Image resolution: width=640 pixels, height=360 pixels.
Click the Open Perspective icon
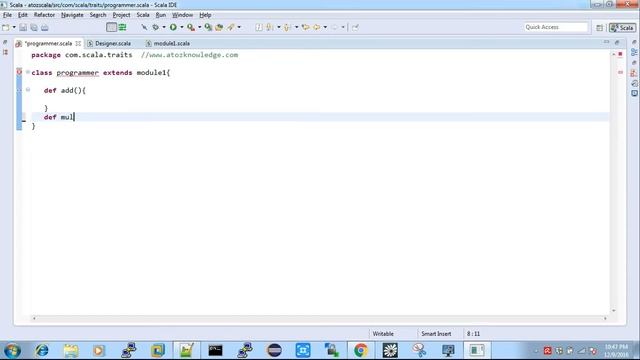pos(599,28)
